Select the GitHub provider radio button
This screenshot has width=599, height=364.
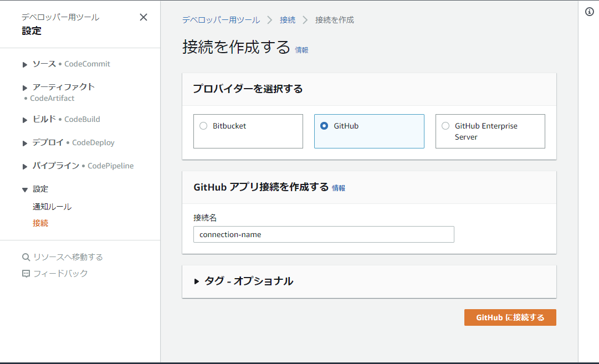324,126
